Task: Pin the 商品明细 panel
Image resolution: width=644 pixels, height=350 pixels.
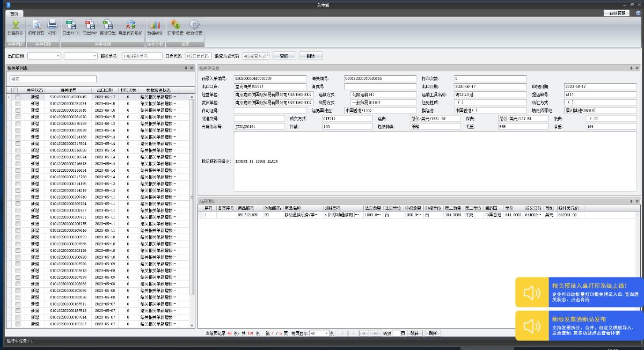Action: [x=632, y=201]
